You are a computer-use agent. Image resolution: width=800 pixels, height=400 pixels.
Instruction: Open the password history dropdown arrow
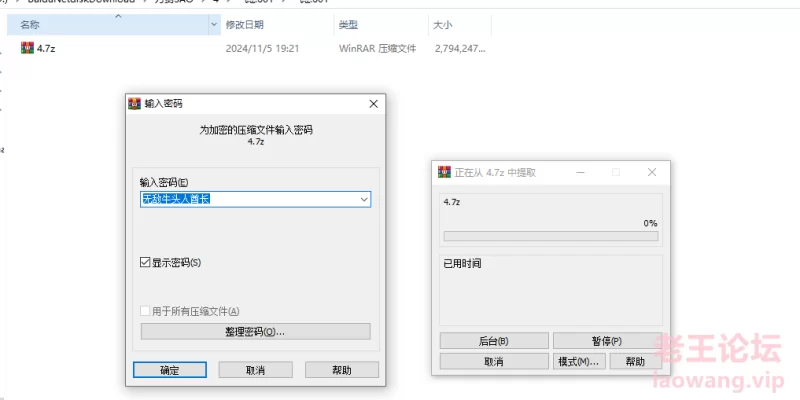pyautogui.click(x=364, y=199)
